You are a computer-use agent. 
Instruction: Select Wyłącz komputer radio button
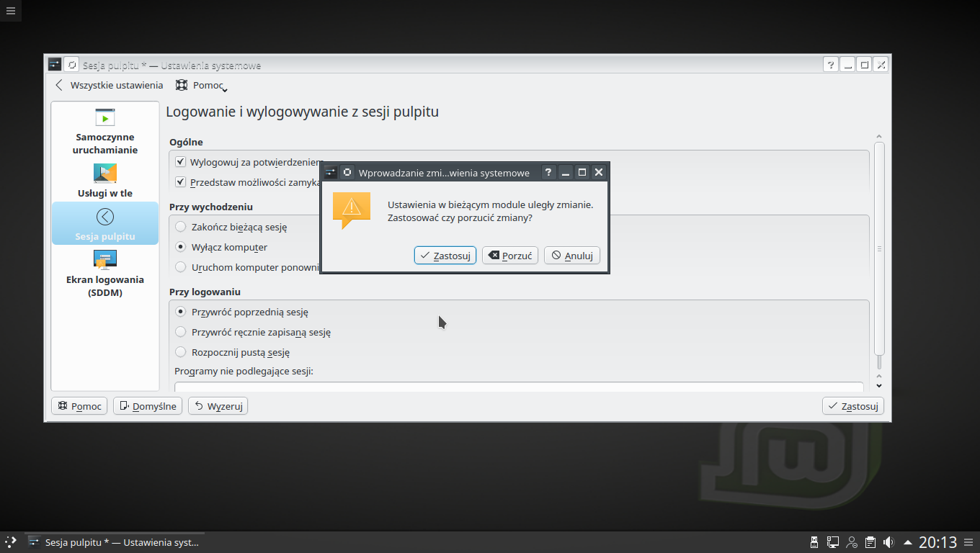tap(181, 247)
